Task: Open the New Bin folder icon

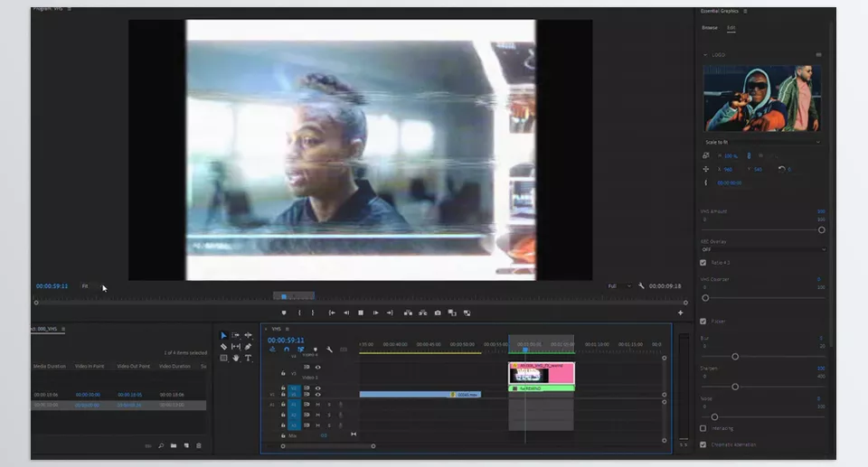Action: tap(174, 446)
